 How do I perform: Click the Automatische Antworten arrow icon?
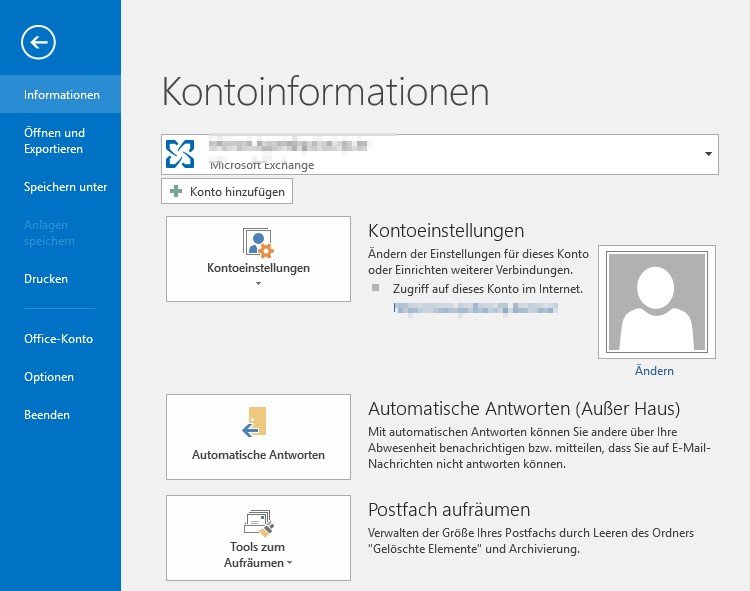[x=254, y=422]
